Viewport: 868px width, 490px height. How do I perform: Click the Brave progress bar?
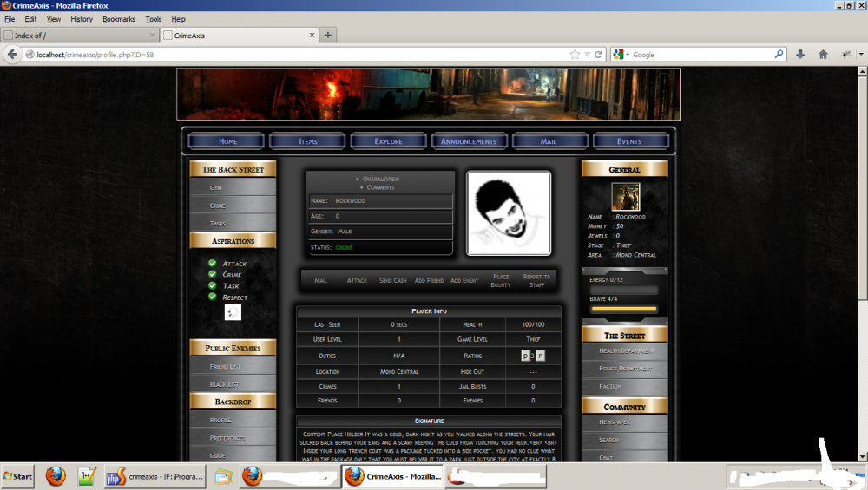[623, 309]
